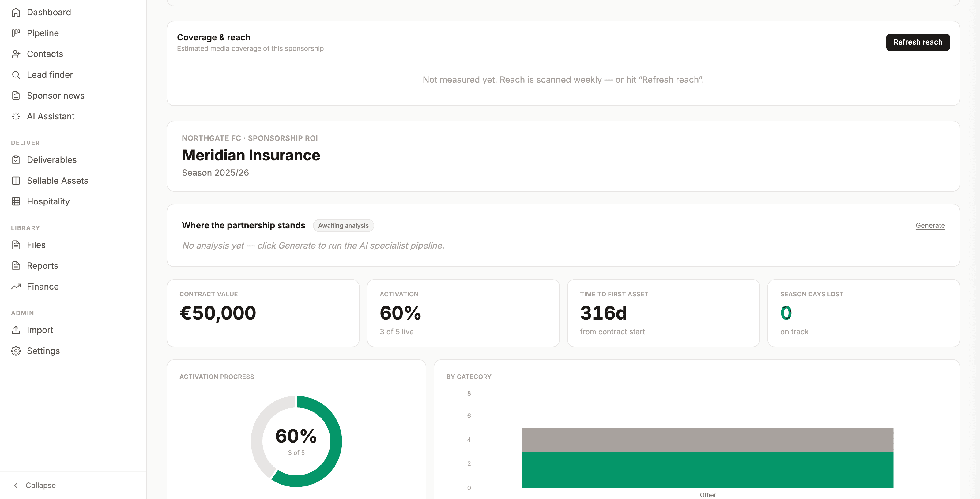Click the Coverage & reach title
This screenshot has width=980, height=499.
[x=213, y=37]
